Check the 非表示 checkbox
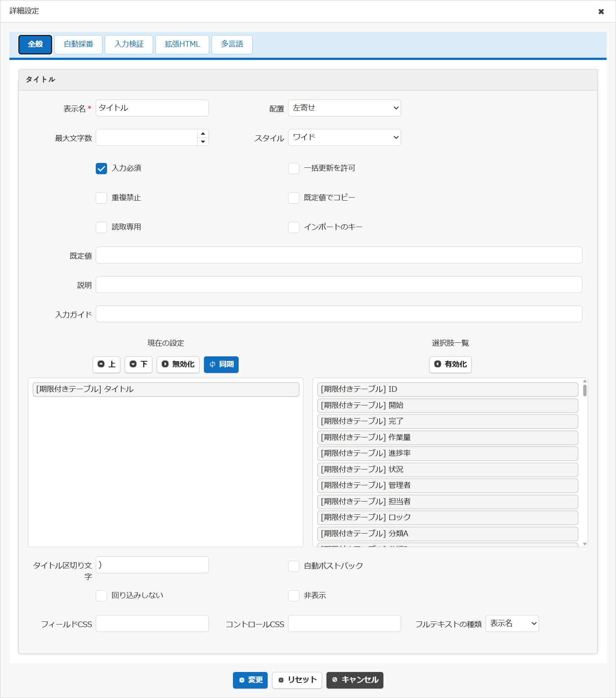Image resolution: width=616 pixels, height=698 pixels. pos(294,595)
